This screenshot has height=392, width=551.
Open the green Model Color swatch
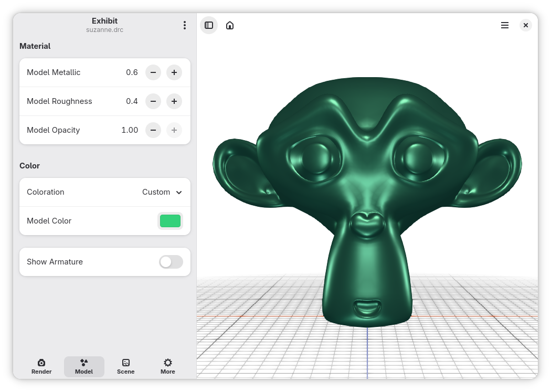click(171, 221)
